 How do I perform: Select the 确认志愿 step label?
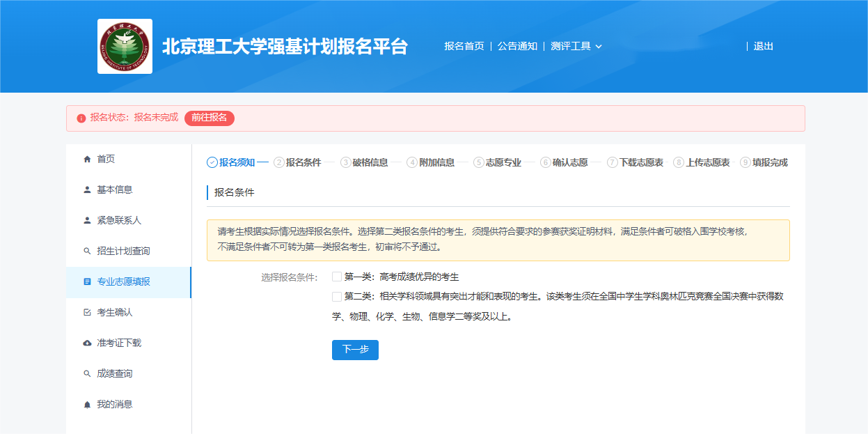(570, 162)
